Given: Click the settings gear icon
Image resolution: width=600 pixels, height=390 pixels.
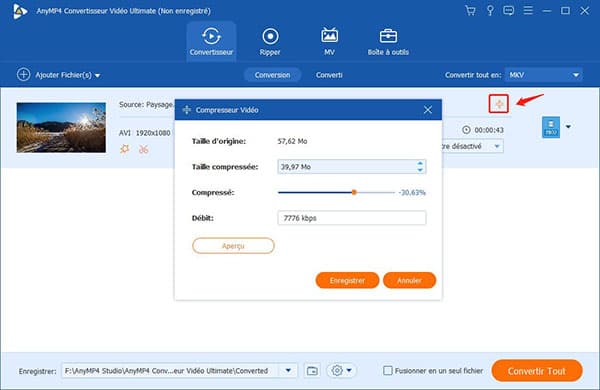Looking at the screenshot, I should (x=337, y=370).
